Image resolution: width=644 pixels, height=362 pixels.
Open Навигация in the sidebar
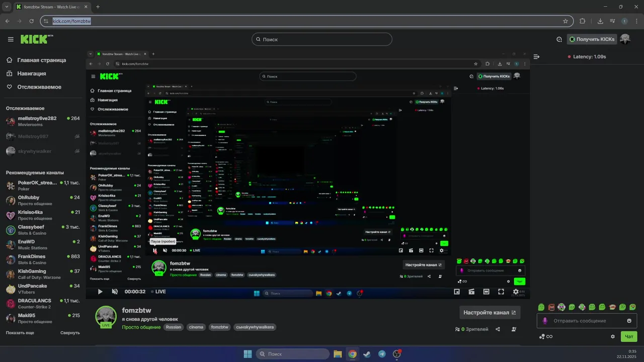(26, 73)
